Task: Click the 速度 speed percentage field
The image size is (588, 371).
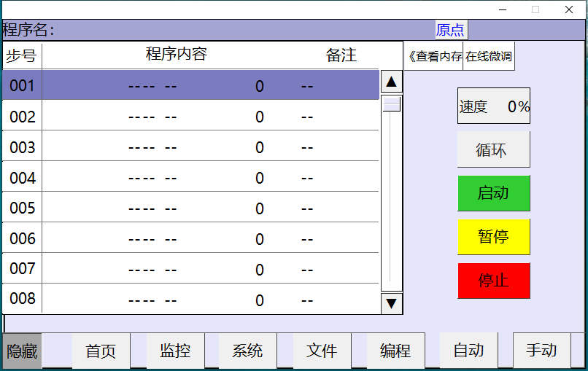Action: tap(493, 106)
